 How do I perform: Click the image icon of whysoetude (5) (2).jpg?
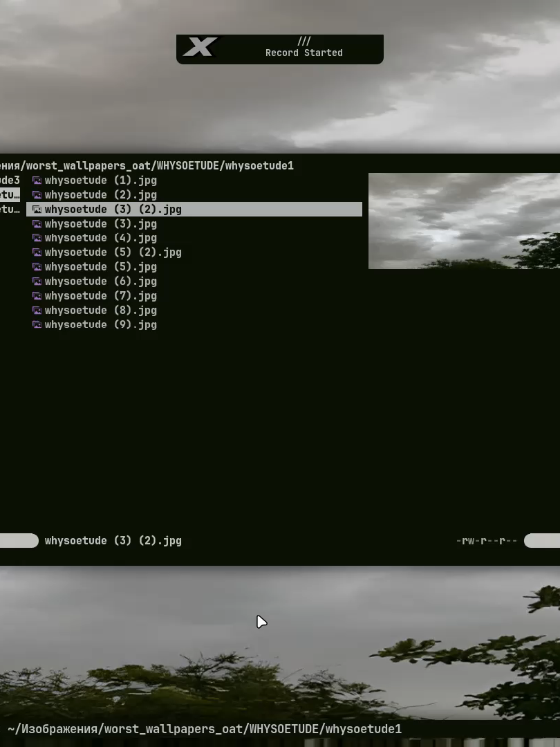(37, 252)
